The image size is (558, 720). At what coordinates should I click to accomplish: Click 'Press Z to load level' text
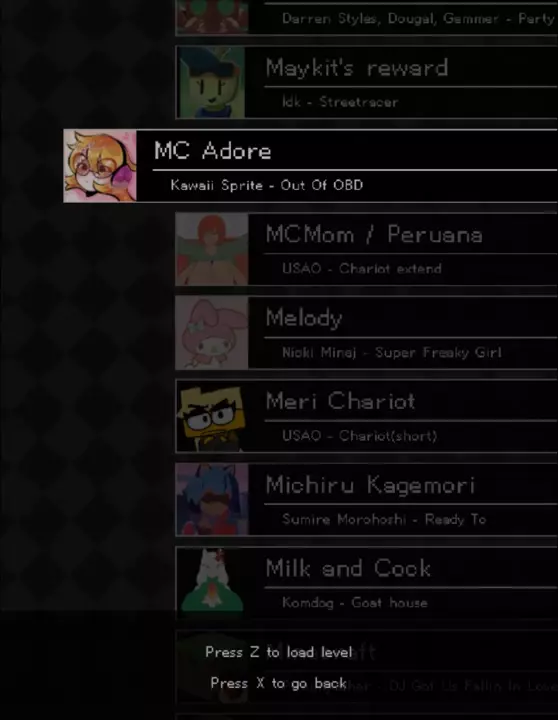click(279, 652)
